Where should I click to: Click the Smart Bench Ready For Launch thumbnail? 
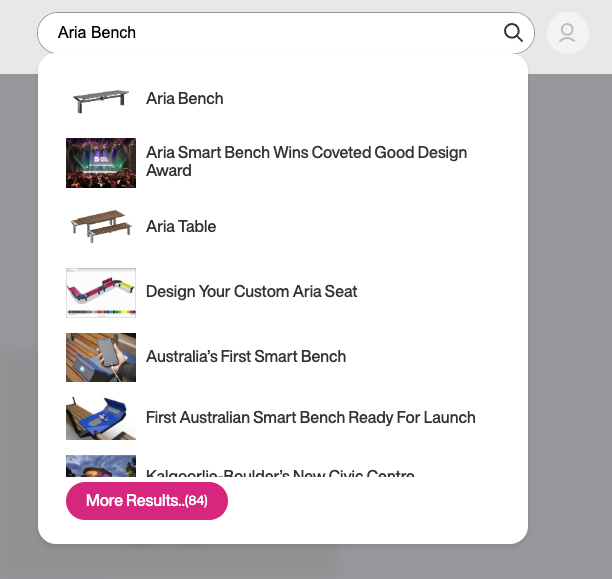101,418
